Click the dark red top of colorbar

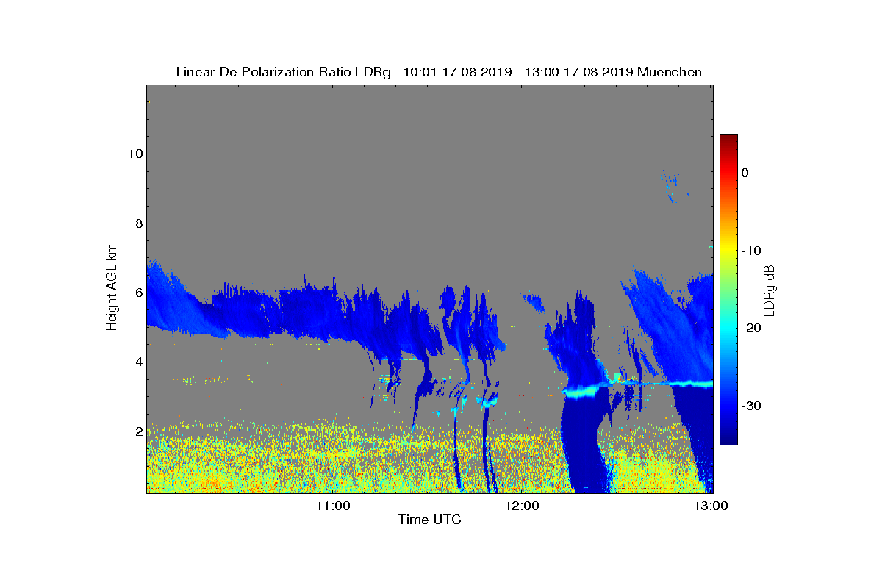point(728,139)
